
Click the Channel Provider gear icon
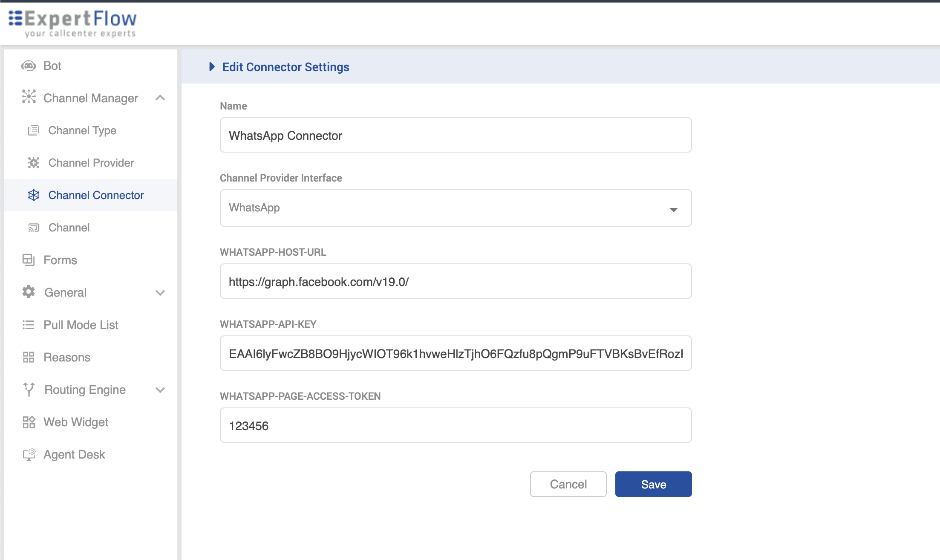33,163
